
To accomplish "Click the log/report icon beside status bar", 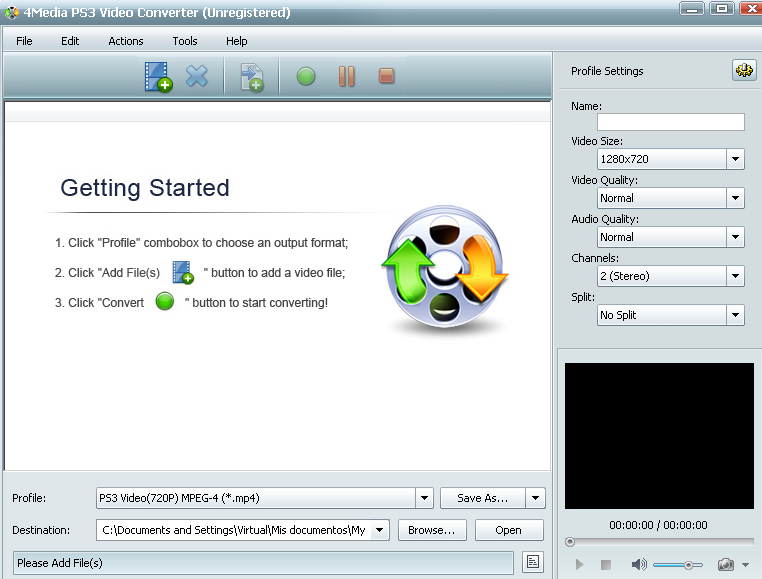I will click(x=533, y=562).
